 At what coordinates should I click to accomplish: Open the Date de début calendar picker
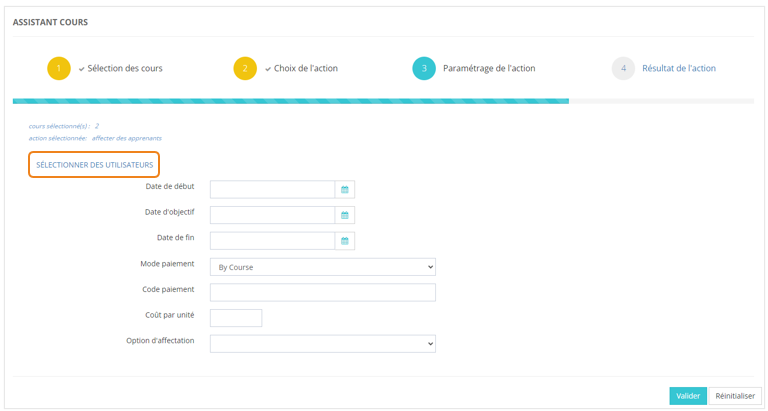point(344,189)
